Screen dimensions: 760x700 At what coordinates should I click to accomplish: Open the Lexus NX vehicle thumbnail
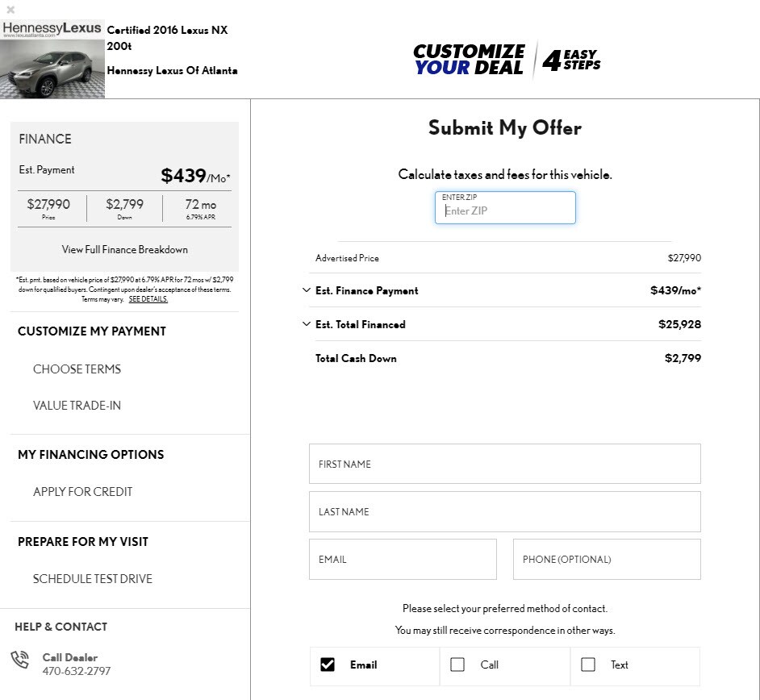[52, 69]
